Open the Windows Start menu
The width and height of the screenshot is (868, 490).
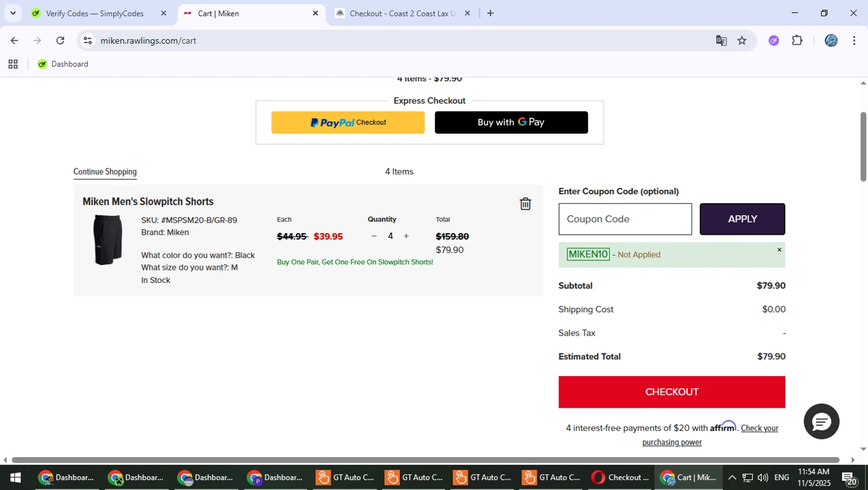coord(16,478)
